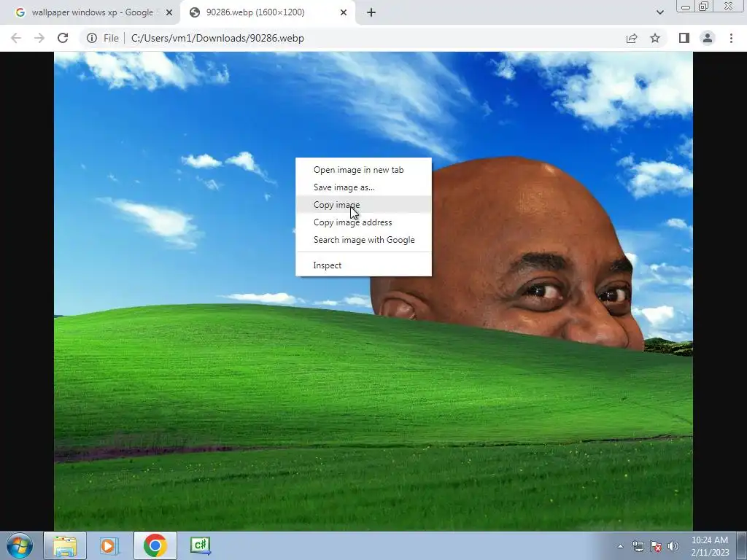Select Copy image address
This screenshot has height=560, width=747.
pyautogui.click(x=363, y=222)
